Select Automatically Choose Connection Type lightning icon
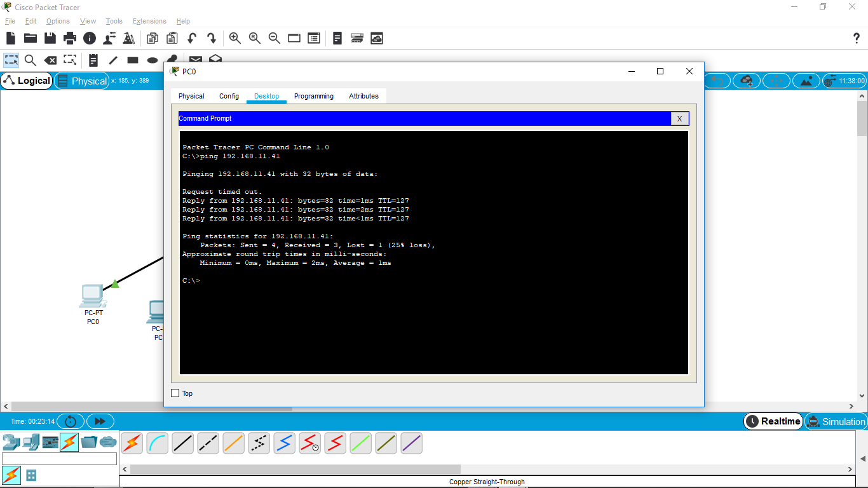Viewport: 868px width, 488px height. click(x=132, y=443)
